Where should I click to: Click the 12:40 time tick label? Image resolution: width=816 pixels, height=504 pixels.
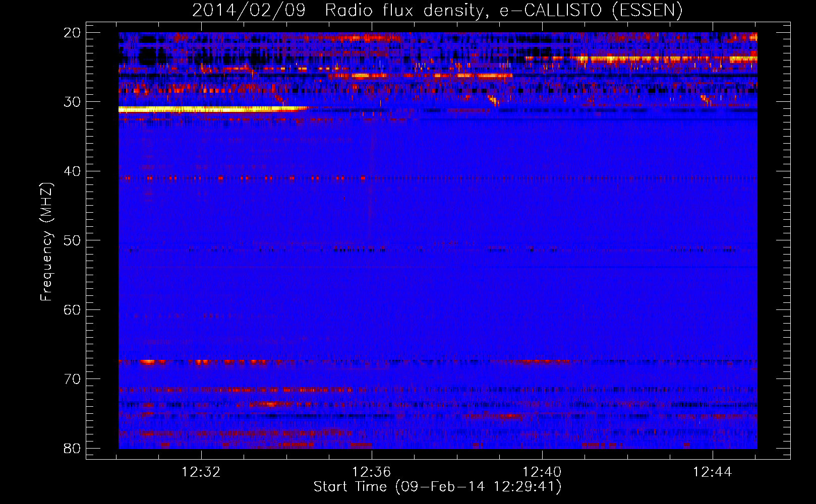[542, 472]
